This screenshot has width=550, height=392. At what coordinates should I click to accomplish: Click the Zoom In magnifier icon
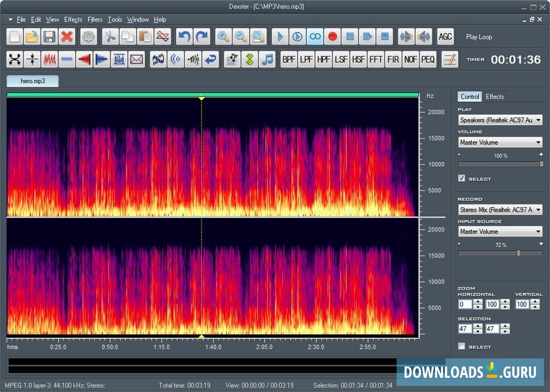click(x=223, y=37)
